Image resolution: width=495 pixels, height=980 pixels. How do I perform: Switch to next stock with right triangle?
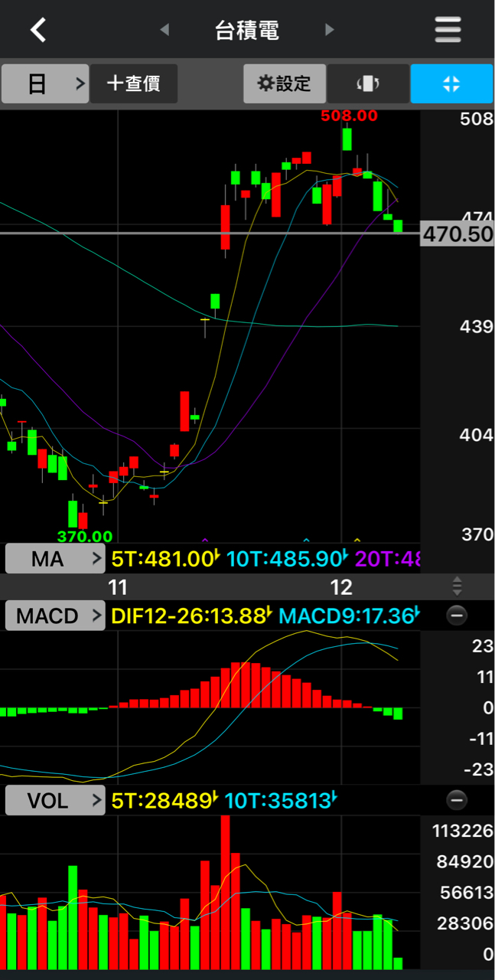(x=330, y=30)
